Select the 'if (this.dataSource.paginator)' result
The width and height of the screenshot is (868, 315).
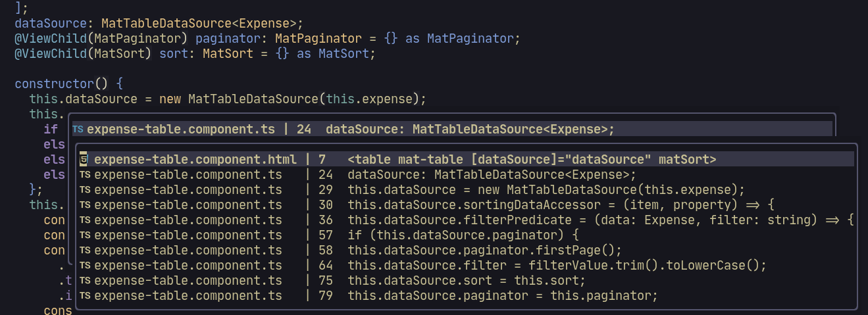[467, 235]
